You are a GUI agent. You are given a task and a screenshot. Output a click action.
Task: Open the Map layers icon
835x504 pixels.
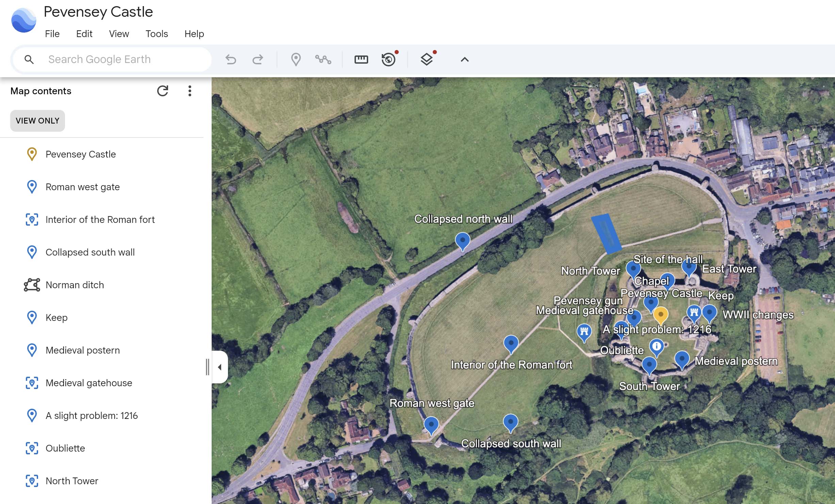click(426, 60)
